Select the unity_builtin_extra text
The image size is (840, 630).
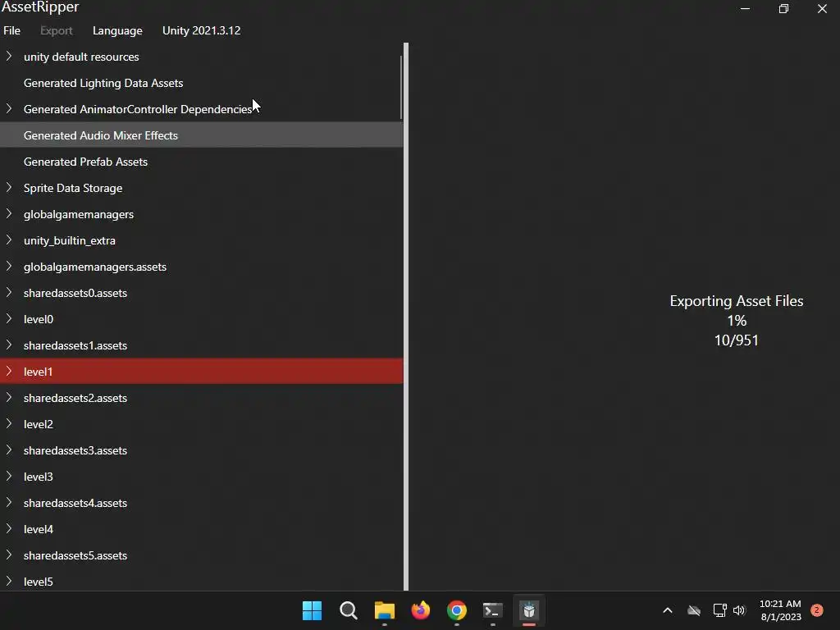point(70,240)
